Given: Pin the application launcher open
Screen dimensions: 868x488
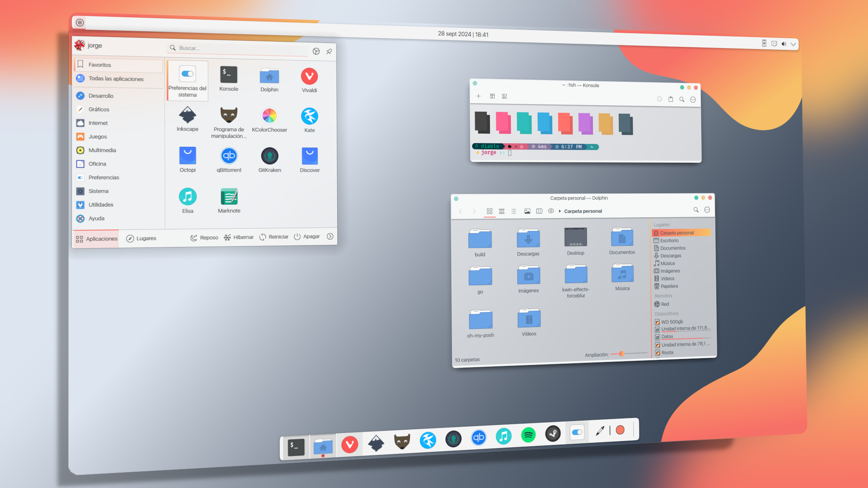Looking at the screenshot, I should 329,52.
